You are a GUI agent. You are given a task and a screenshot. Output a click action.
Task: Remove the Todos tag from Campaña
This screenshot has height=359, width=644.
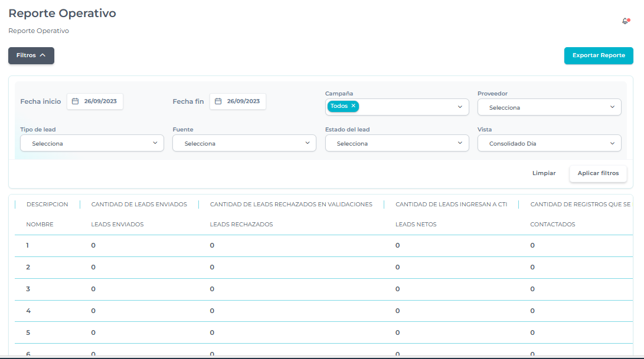coord(353,106)
